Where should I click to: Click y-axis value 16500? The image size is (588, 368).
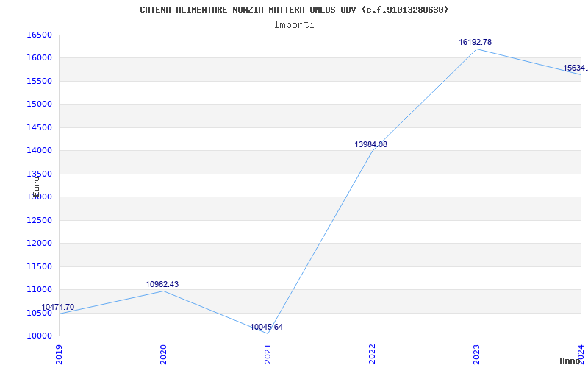[x=39, y=35]
